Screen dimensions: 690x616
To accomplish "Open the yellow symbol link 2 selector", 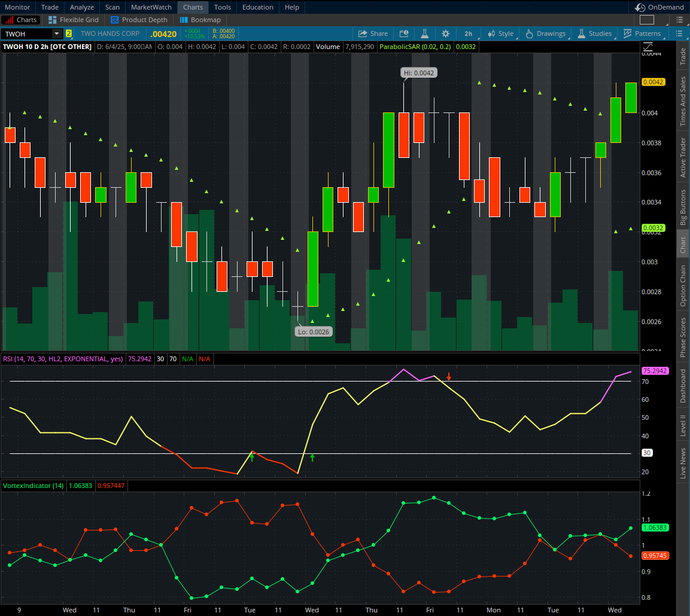I will (69, 33).
